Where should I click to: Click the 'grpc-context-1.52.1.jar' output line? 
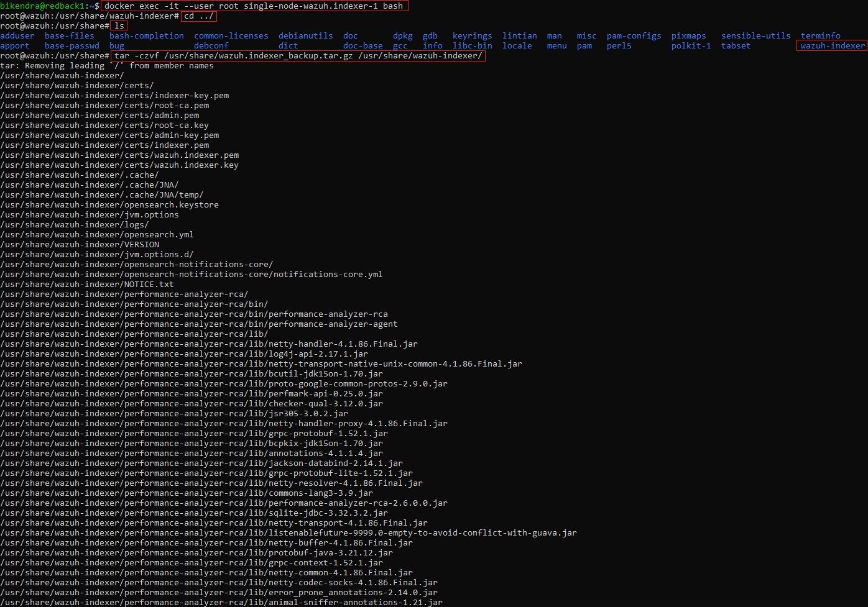tap(192, 562)
